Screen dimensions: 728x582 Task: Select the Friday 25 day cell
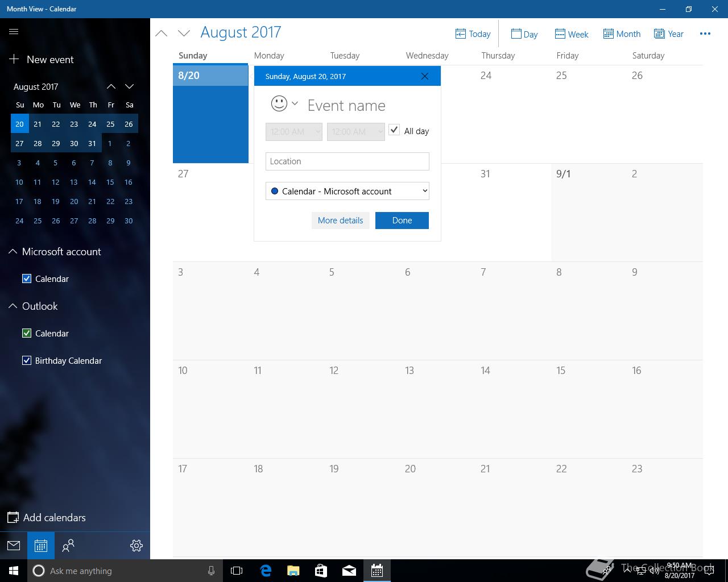point(589,114)
